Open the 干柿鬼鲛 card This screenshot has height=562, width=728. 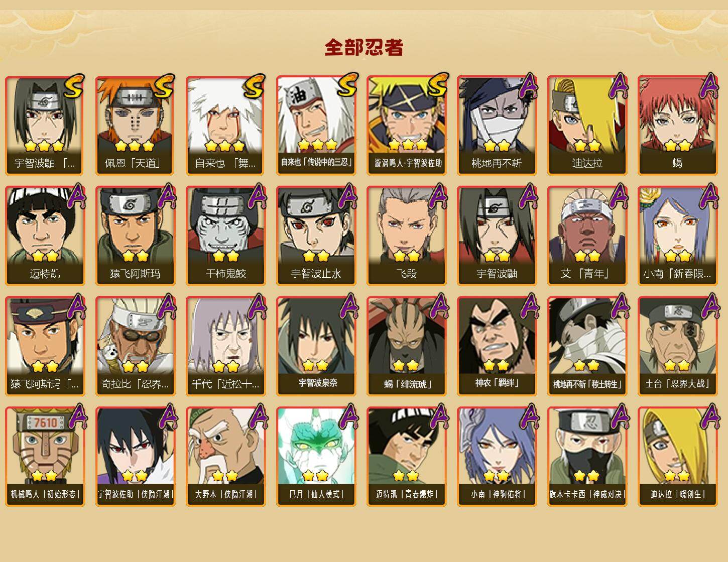pyautogui.click(x=225, y=236)
